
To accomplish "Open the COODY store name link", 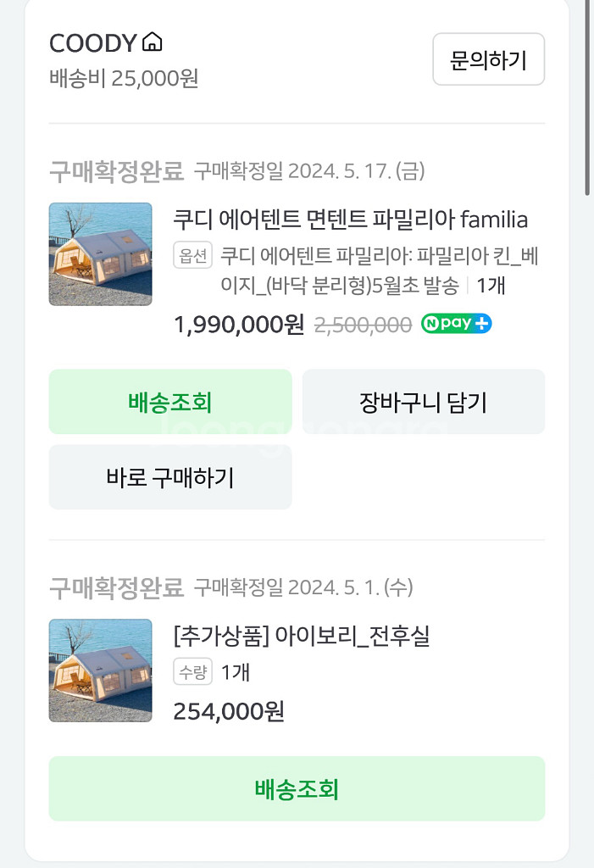I will 92,43.
